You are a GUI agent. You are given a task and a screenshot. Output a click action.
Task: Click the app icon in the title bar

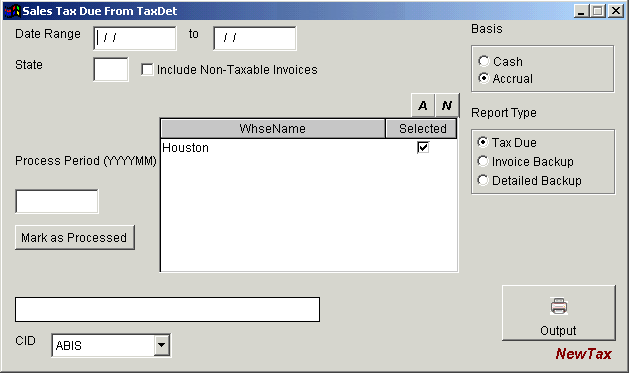[12, 11]
